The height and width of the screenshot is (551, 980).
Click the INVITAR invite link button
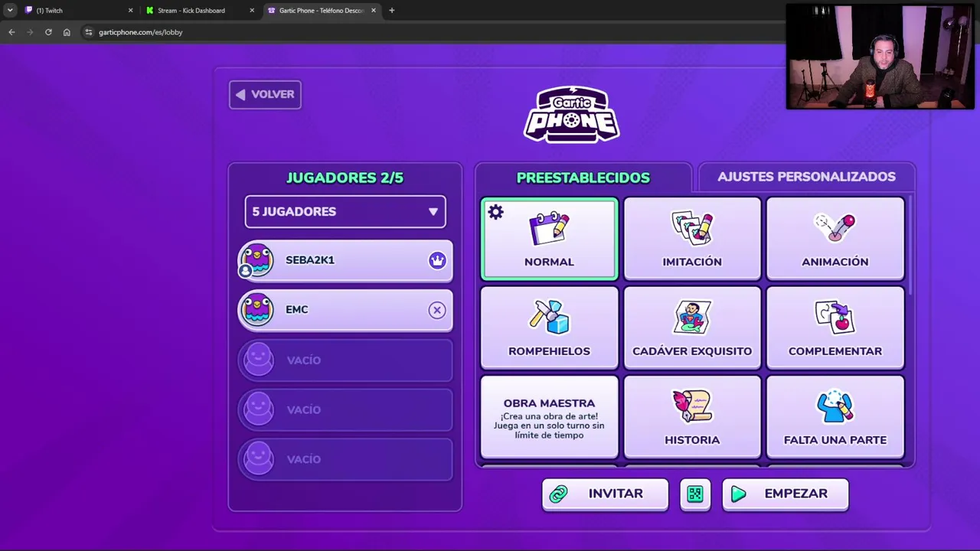coord(605,494)
